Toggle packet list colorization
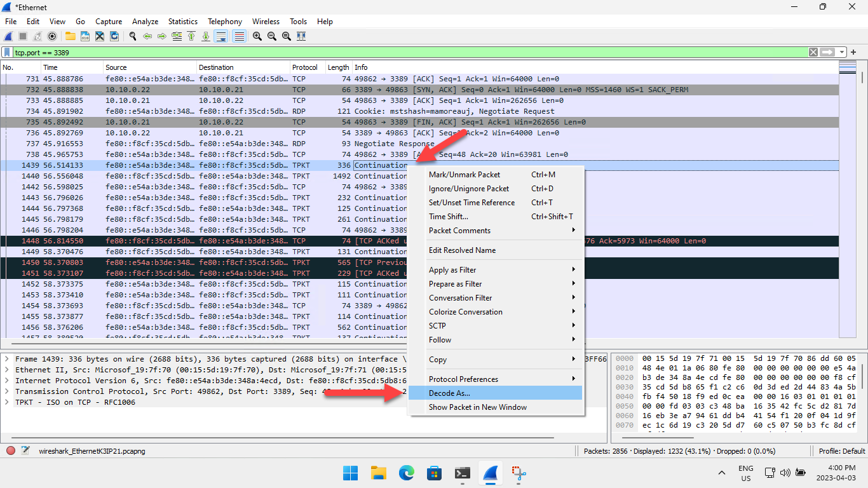This screenshot has width=868, height=488. (x=239, y=36)
